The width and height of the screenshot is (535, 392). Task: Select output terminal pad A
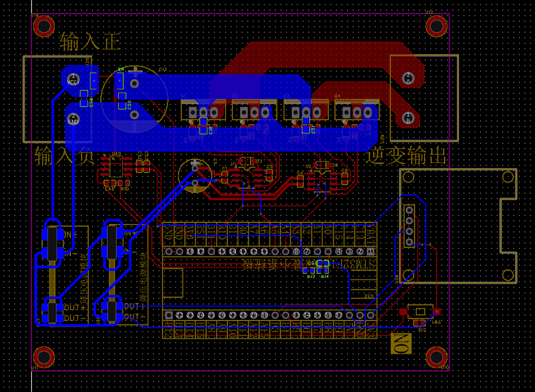(408, 78)
